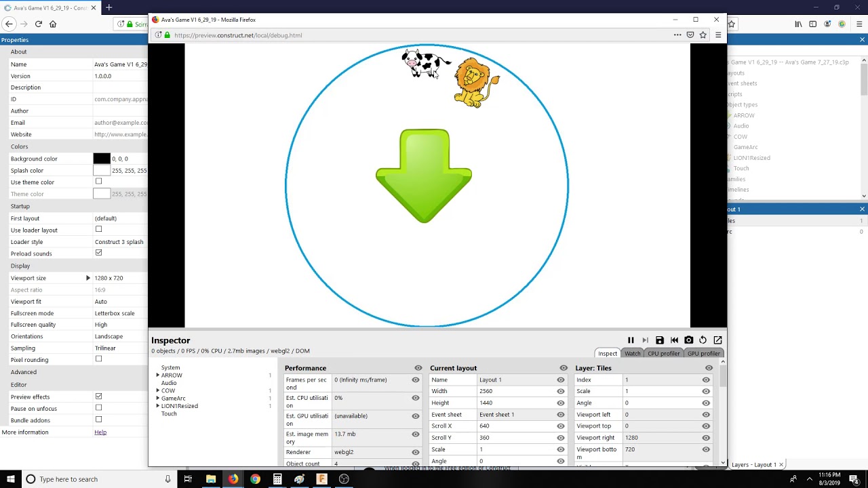This screenshot has width=868, height=488.
Task: Watch the Scroll X value via the eye icon
Action: pyautogui.click(x=561, y=426)
